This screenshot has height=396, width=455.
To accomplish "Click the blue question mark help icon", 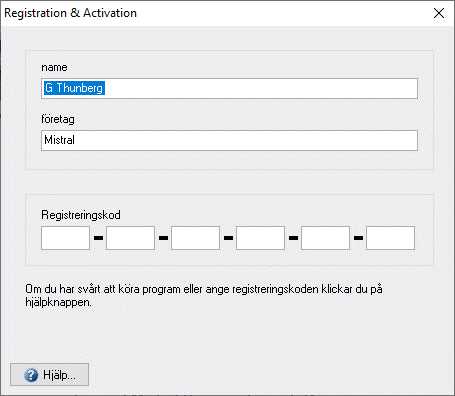I will tap(31, 375).
